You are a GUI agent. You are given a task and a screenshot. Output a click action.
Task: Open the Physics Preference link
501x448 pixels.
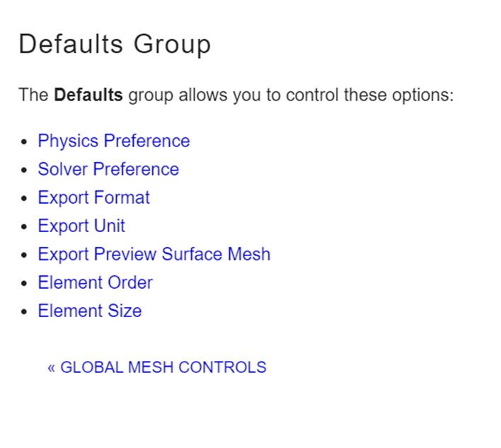coord(113,141)
